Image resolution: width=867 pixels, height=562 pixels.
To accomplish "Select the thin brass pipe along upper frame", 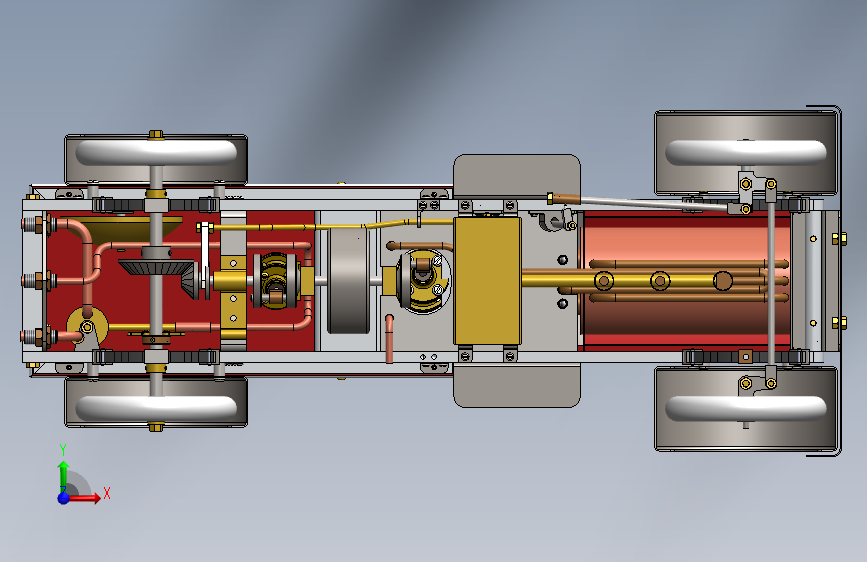I will [332, 226].
